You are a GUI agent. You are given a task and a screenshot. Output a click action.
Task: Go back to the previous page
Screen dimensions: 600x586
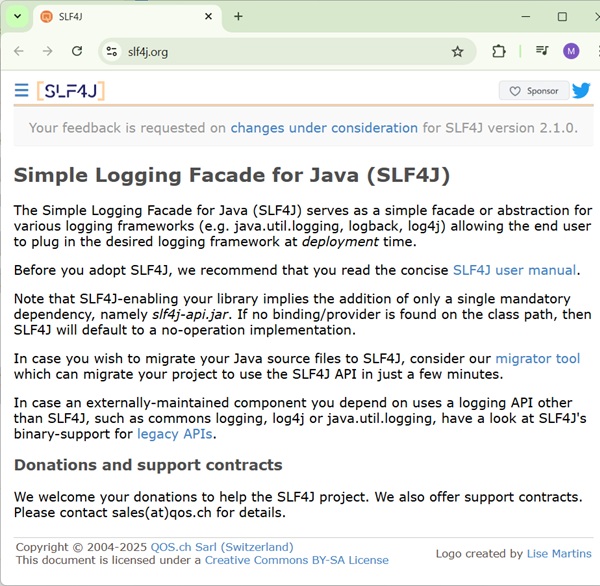[x=19, y=51]
